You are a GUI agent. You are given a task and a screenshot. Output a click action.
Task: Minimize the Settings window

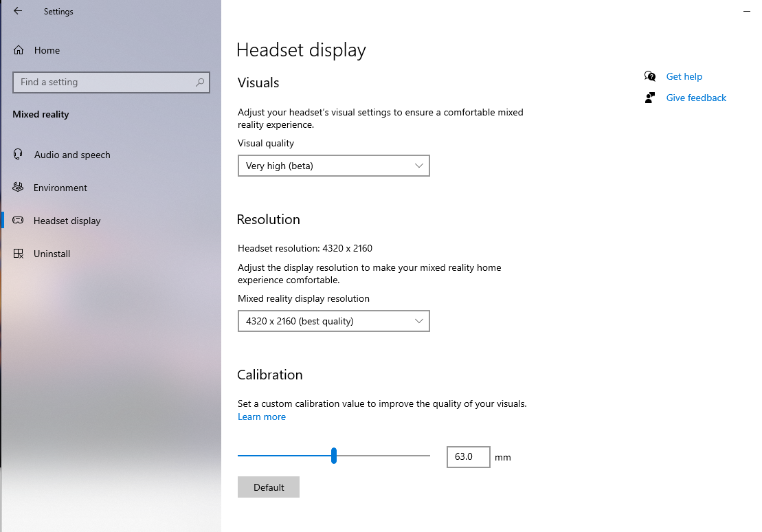pyautogui.click(x=747, y=11)
